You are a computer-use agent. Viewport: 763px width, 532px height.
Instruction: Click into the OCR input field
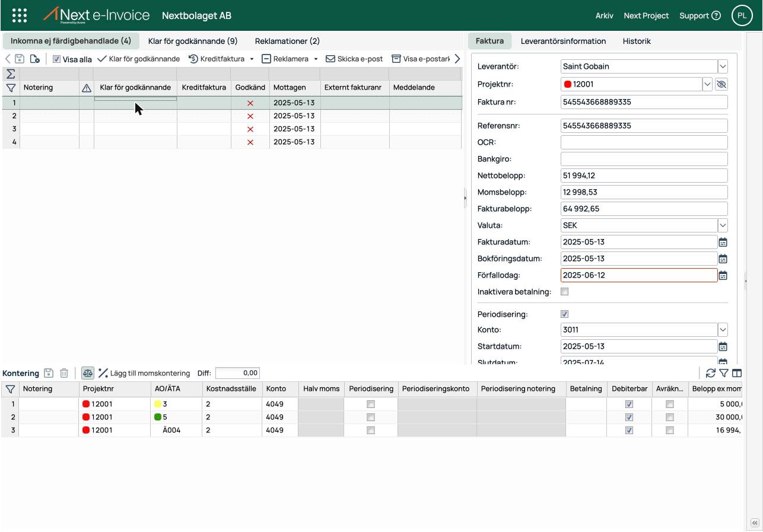(x=644, y=142)
